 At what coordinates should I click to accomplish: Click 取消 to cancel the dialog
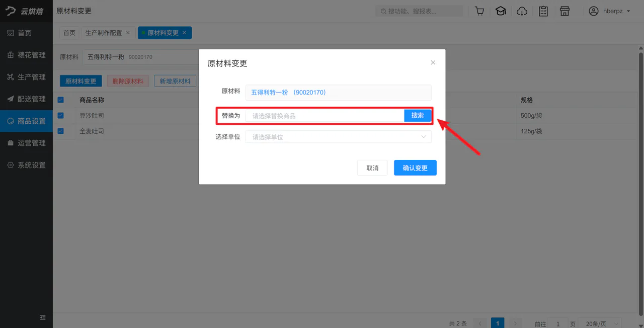tap(372, 168)
